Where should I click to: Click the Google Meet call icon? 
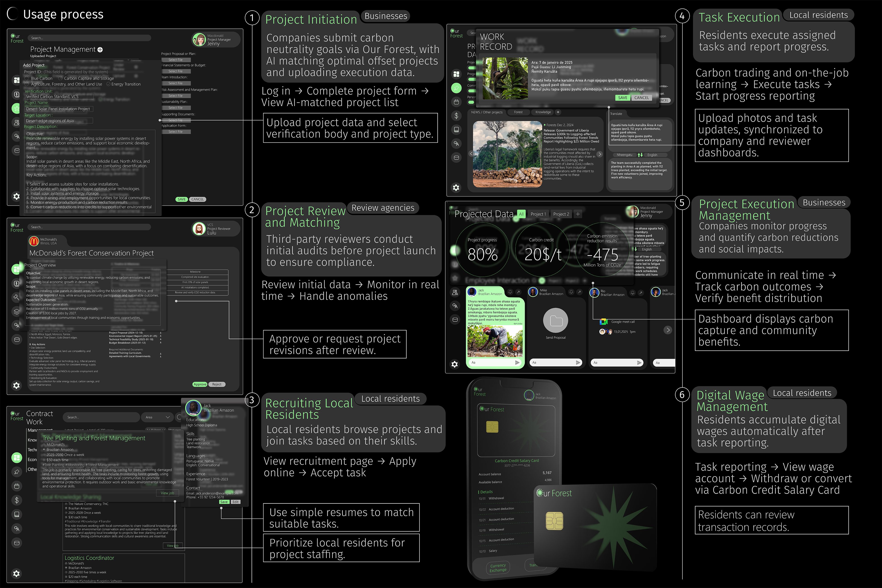pyautogui.click(x=603, y=322)
